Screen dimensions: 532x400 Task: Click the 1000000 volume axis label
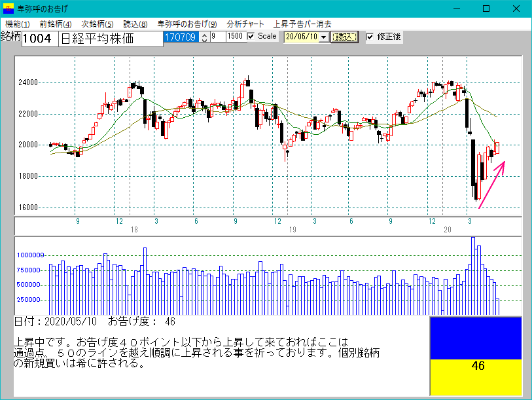tap(30, 255)
